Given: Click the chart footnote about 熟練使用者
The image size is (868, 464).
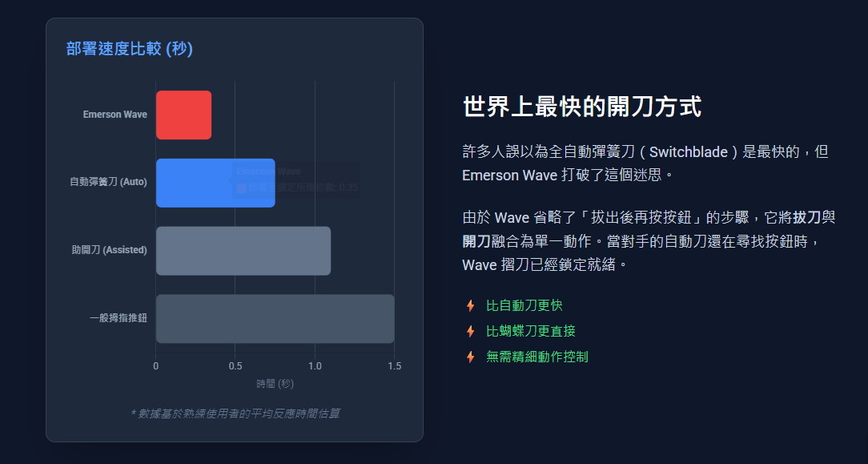Looking at the screenshot, I should click(x=235, y=414).
